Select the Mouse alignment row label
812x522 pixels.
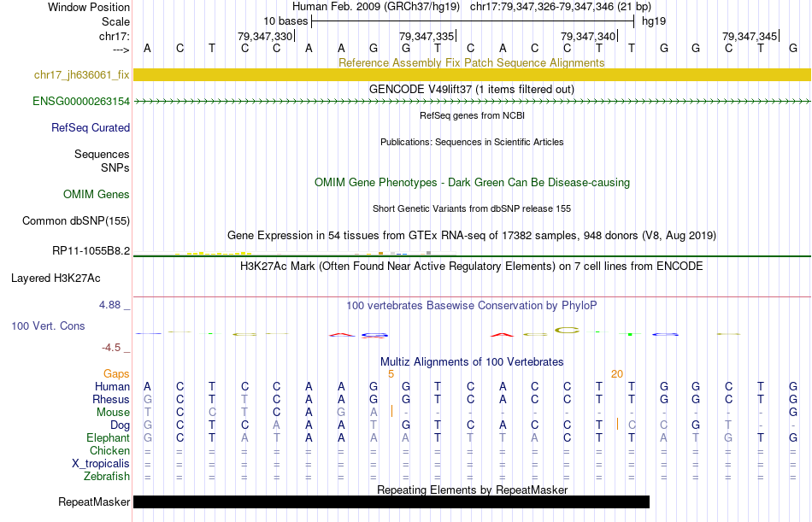[x=113, y=413]
